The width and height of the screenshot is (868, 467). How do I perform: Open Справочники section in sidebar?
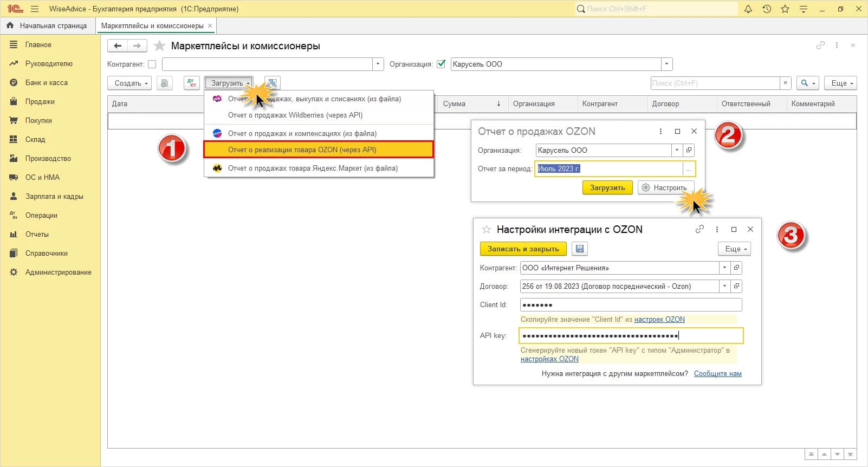coord(46,253)
